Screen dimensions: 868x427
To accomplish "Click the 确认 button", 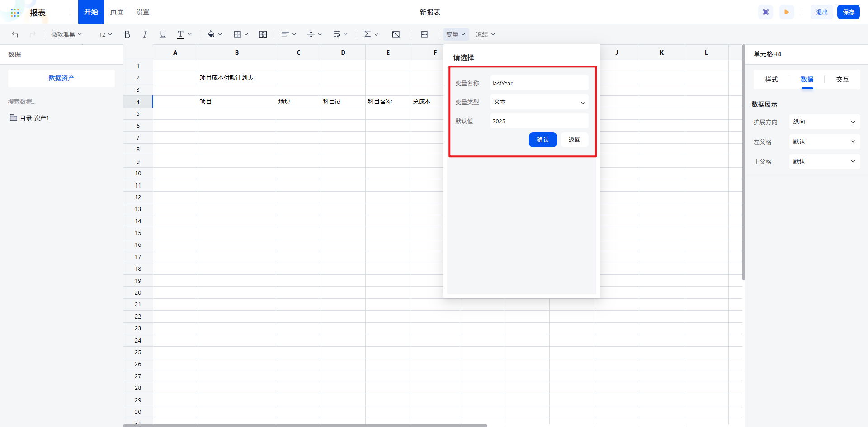I will click(542, 140).
